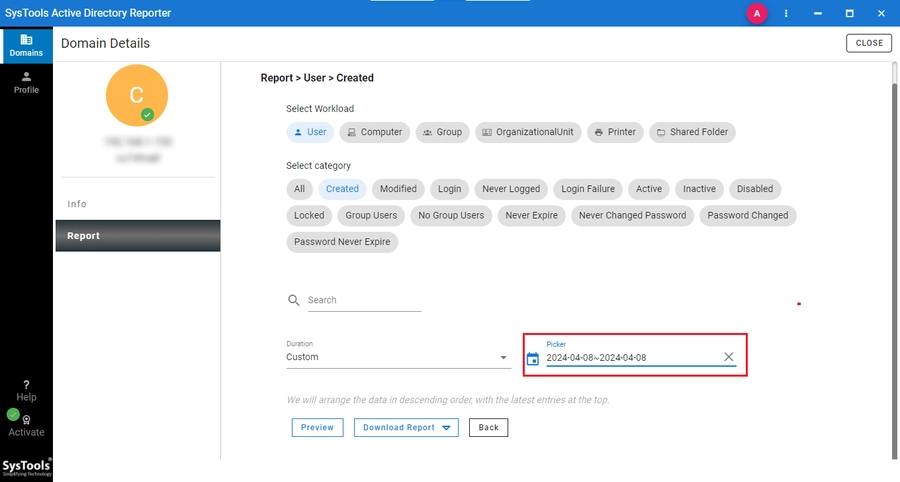Image resolution: width=900 pixels, height=482 pixels.
Task: Choose the Modified category chip
Action: 398,189
